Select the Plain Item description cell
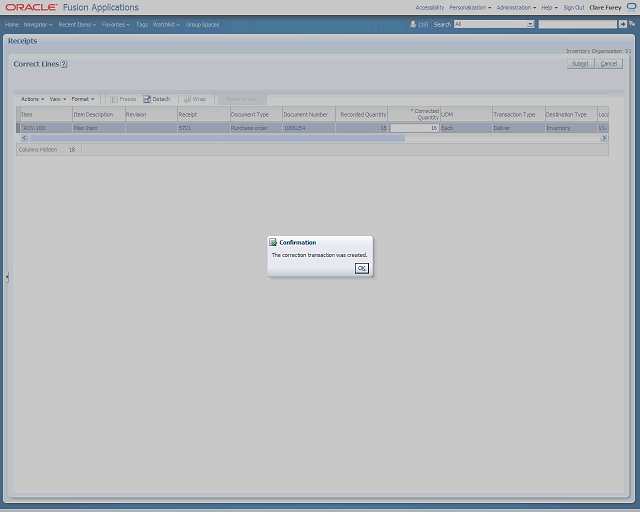640x512 pixels. [x=98, y=128]
